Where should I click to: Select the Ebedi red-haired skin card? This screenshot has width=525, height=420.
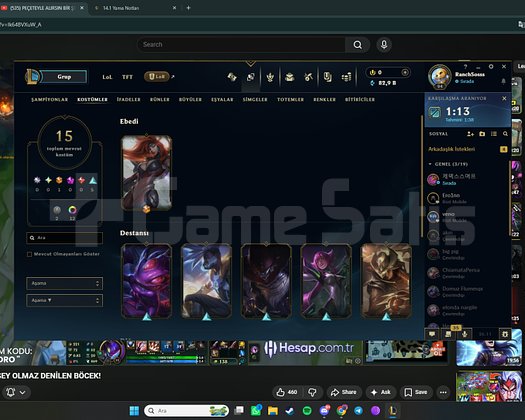tap(146, 173)
